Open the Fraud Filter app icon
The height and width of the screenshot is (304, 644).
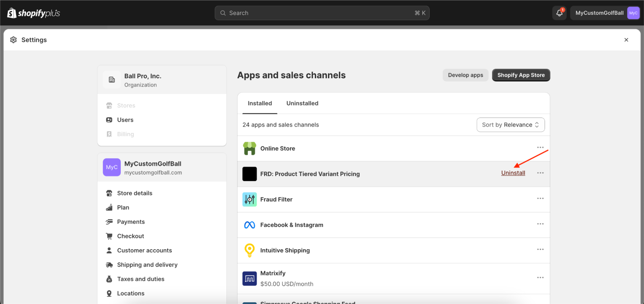[x=249, y=199]
